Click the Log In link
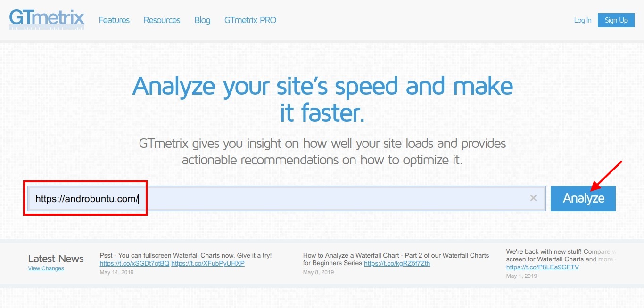The width and height of the screenshot is (644, 308). click(582, 20)
